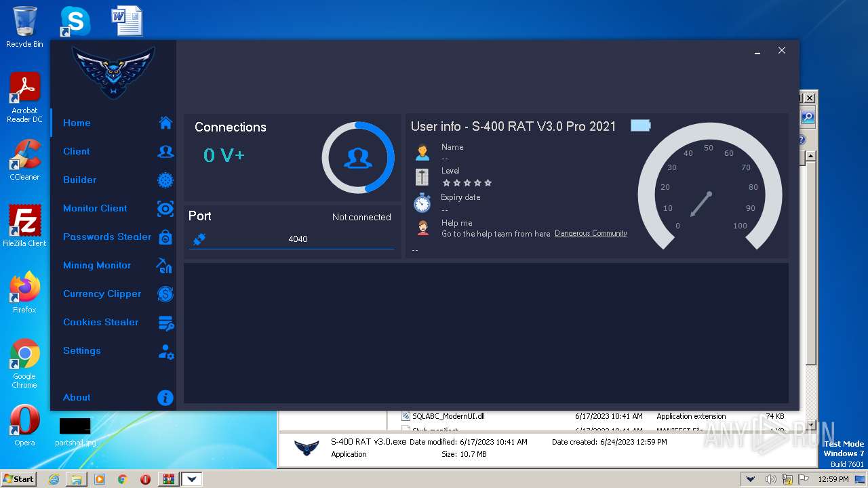
Task: Click the port plug icon
Action: click(x=199, y=239)
